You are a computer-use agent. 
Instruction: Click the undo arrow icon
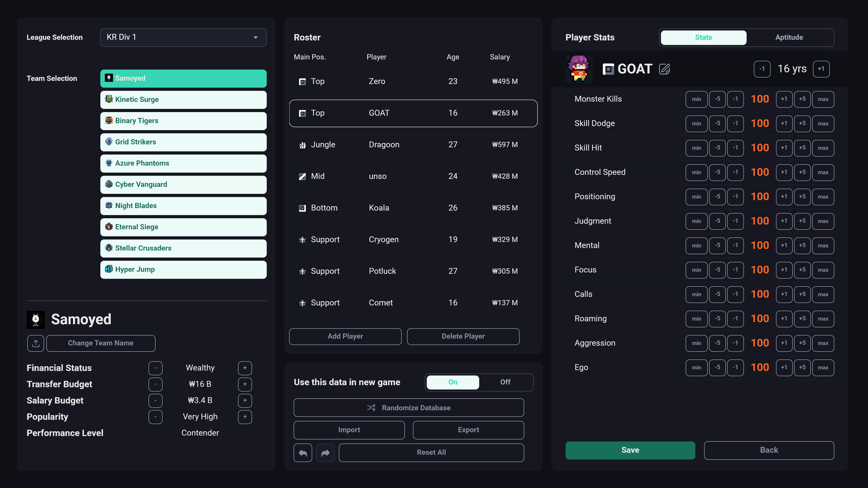(303, 453)
